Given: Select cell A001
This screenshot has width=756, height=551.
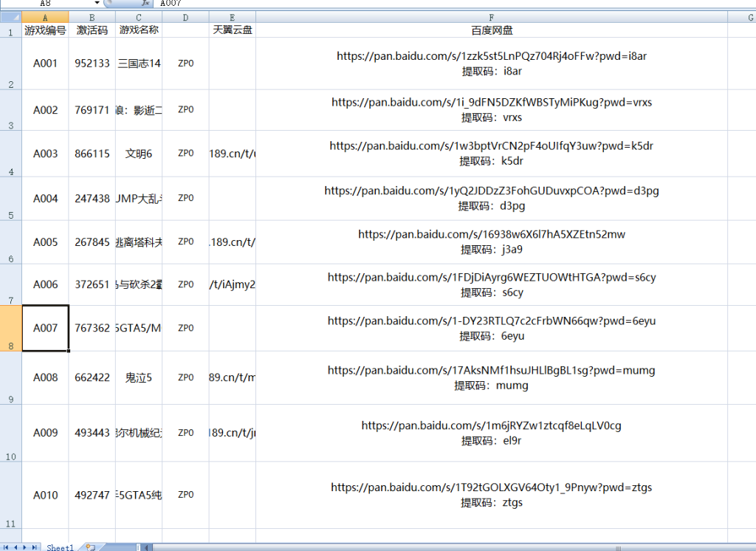Looking at the screenshot, I should pos(45,64).
